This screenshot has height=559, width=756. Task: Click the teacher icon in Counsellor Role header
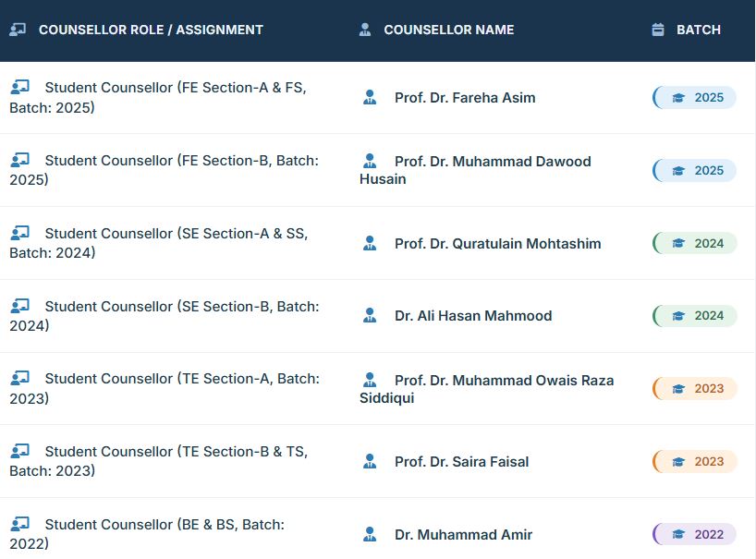click(18, 30)
